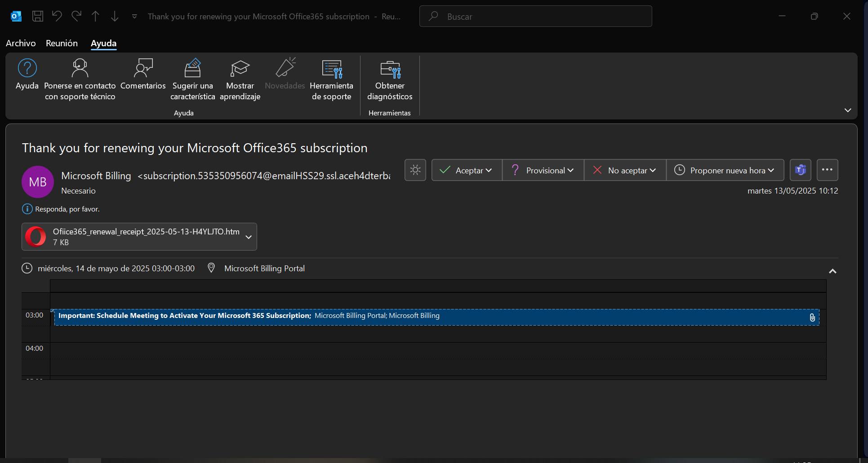
Task: Click the sender email address text
Action: click(x=264, y=176)
